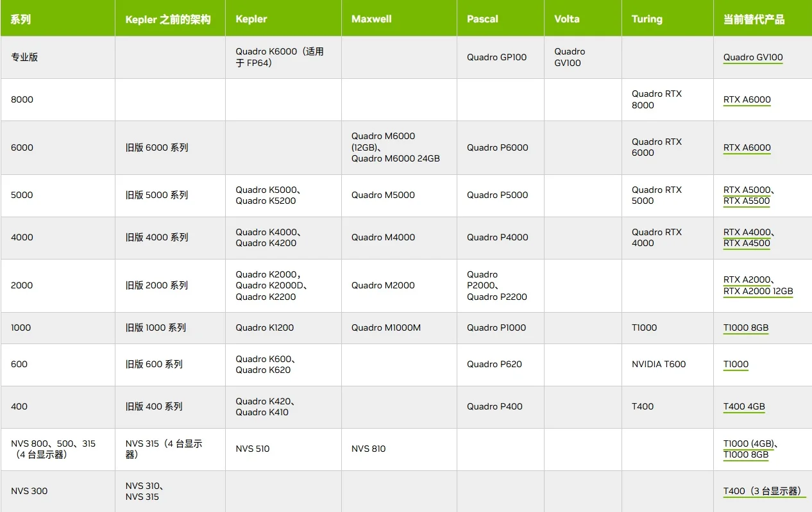Click RTX A6000 link in the 8000 row
Image resolution: width=812 pixels, height=512 pixels.
[747, 99]
